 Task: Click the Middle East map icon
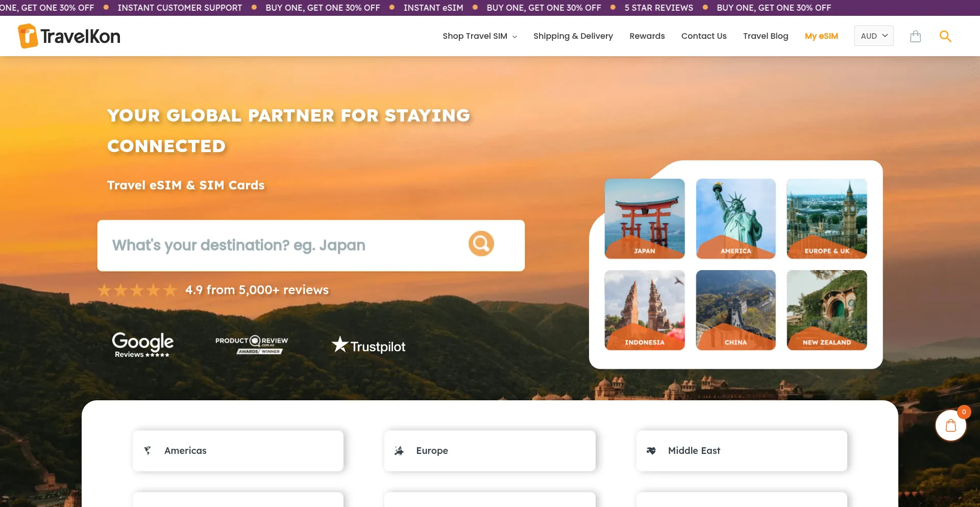point(651,450)
